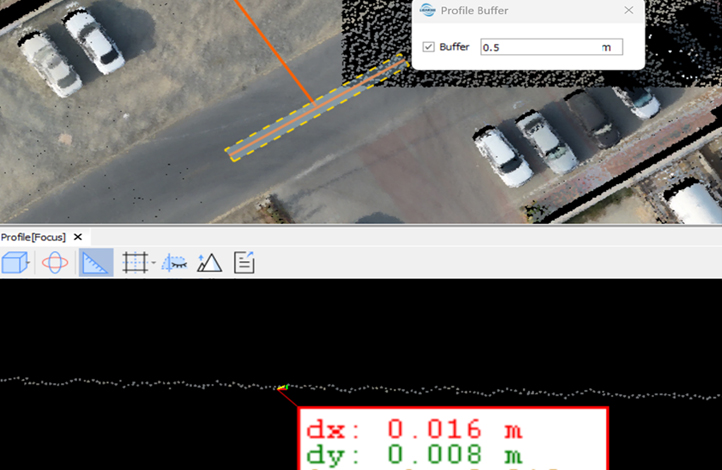Viewport: 722px width, 470px height.
Task: Click the grid display icon
Action: [135, 263]
